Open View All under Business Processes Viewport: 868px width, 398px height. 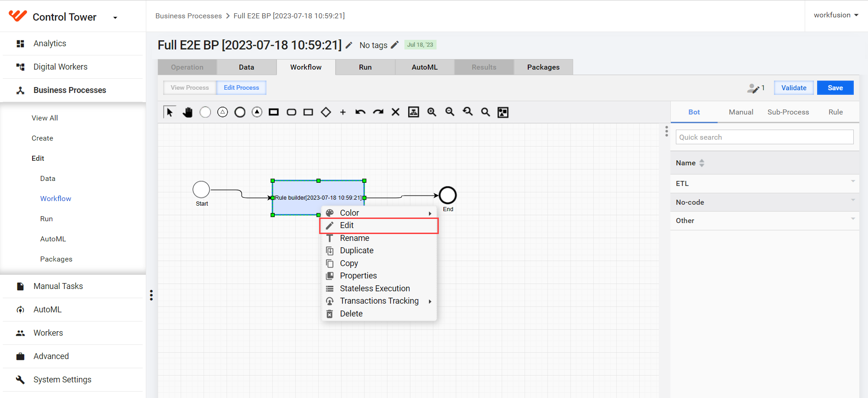click(x=44, y=118)
